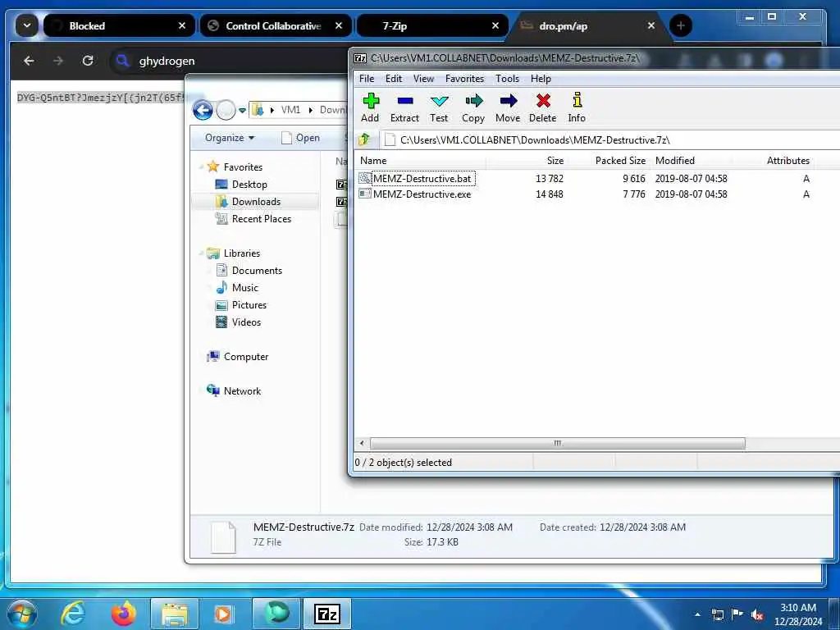Screen dimensions: 840x630
Task: Click VM1 in the Explorer breadcrumb
Action: pos(290,110)
